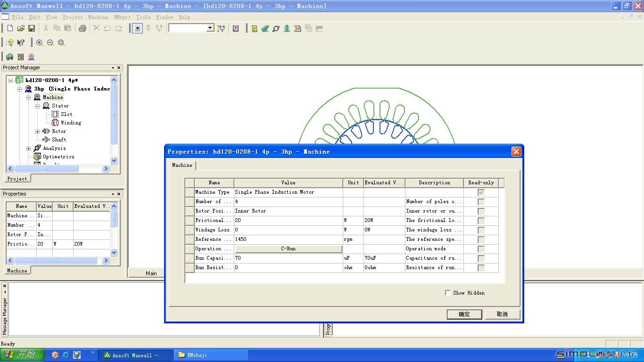This screenshot has width=644, height=362.
Task: Save the project with the floppy disk icon
Action: (32, 28)
